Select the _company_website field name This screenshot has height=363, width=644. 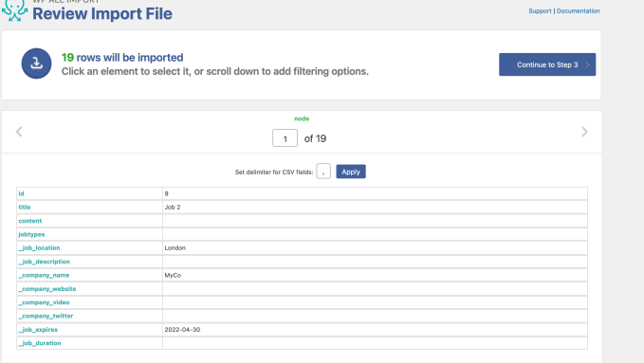pos(47,289)
